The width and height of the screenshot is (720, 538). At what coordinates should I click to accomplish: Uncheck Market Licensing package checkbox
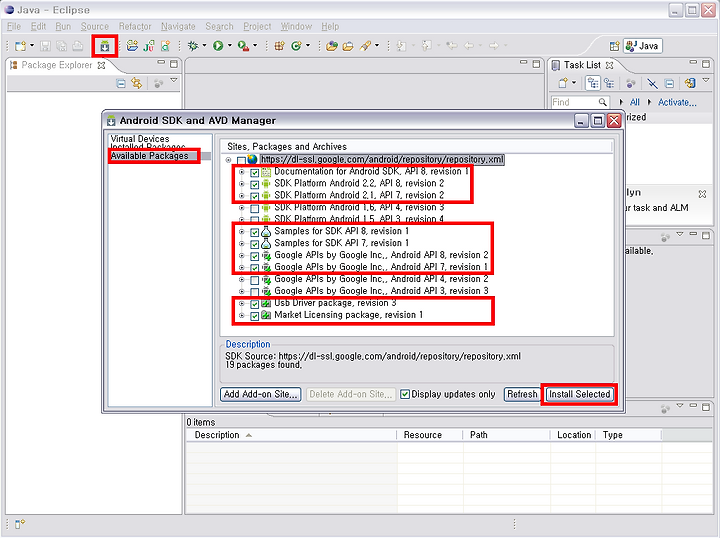pos(254,316)
